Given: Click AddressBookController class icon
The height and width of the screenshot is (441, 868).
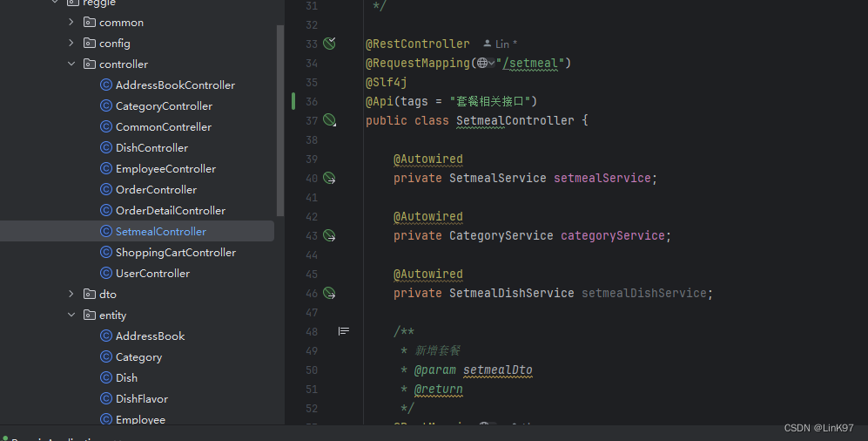Looking at the screenshot, I should tap(105, 85).
